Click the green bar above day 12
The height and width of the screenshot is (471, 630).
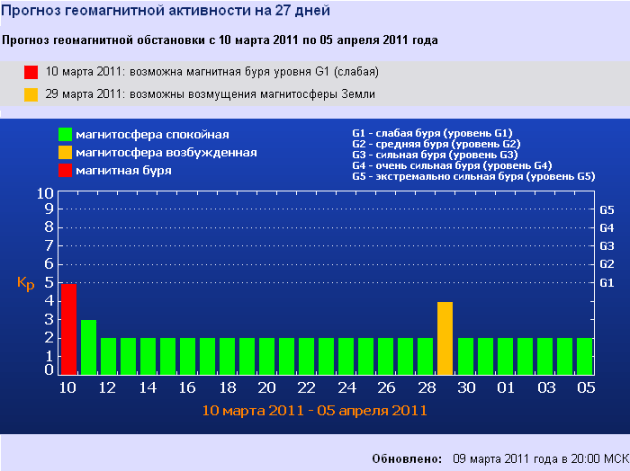[108, 355]
